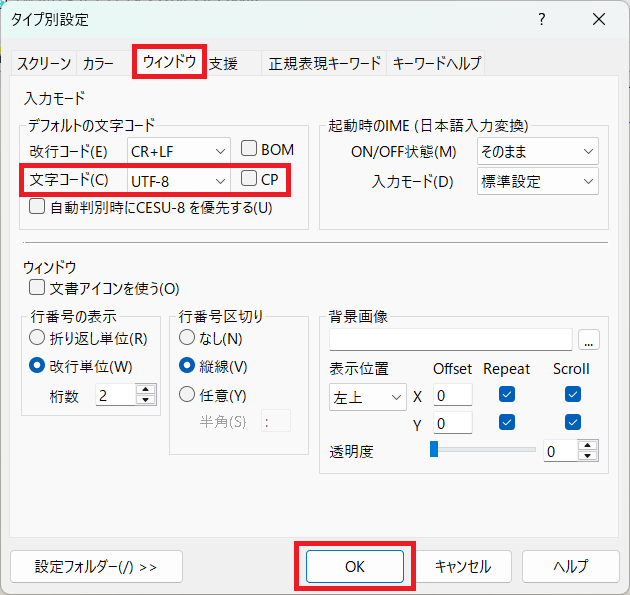Screen dimensions: 630x595
Task: Expand the UTF-8 character code dropdown
Action: (x=179, y=180)
